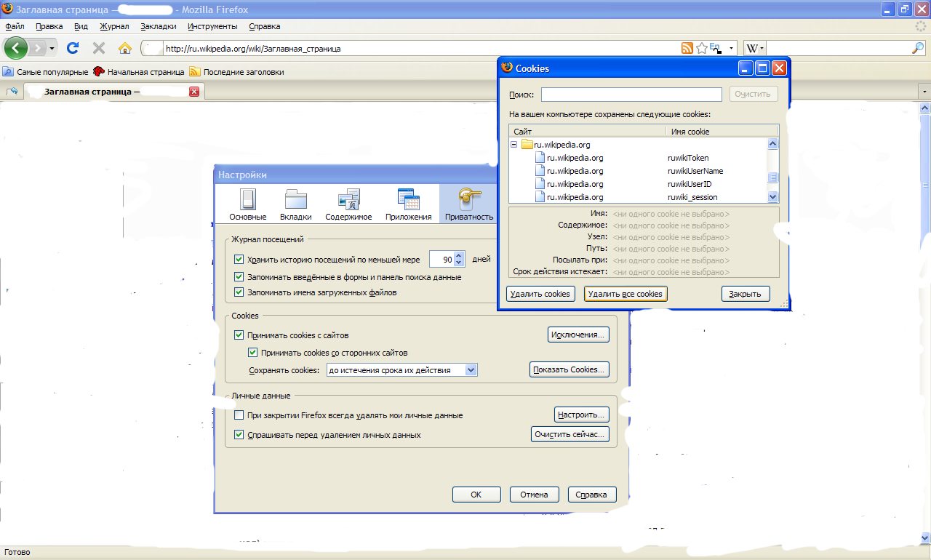The height and width of the screenshot is (560, 931).
Task: Sort by Имя cookie column header
Action: coord(722,132)
